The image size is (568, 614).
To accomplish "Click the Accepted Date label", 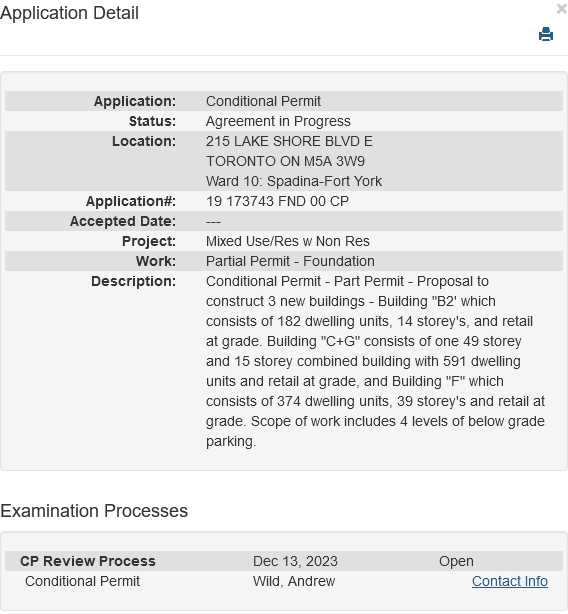I will (x=123, y=221).
